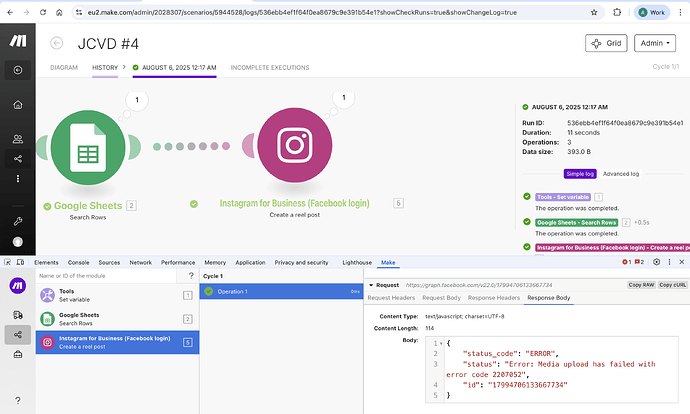690x414 pixels.
Task: Open the DevTools Elements tab
Action: pyautogui.click(x=46, y=263)
